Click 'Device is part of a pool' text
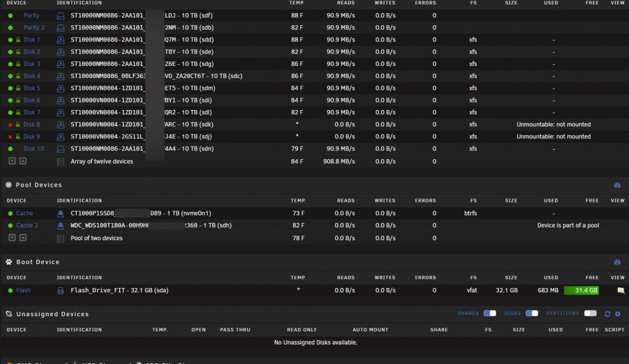This screenshot has width=629, height=364. tap(568, 226)
